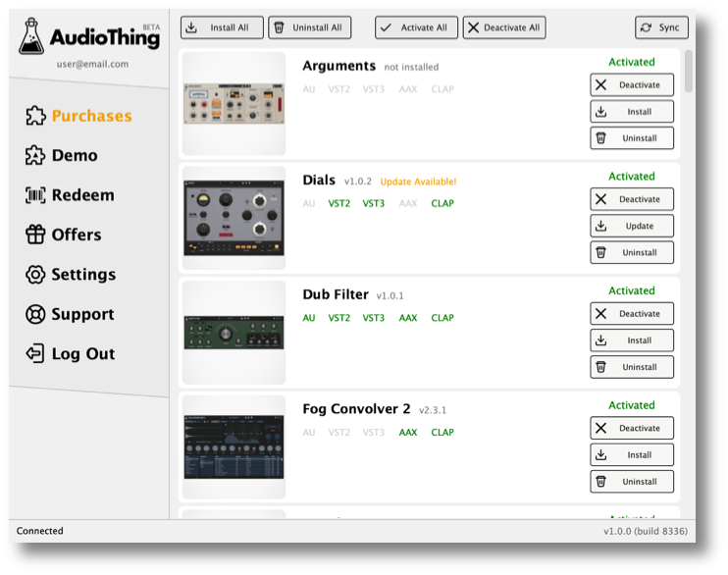
Task: Deactivate the Arguments plugin
Action: pos(632,85)
